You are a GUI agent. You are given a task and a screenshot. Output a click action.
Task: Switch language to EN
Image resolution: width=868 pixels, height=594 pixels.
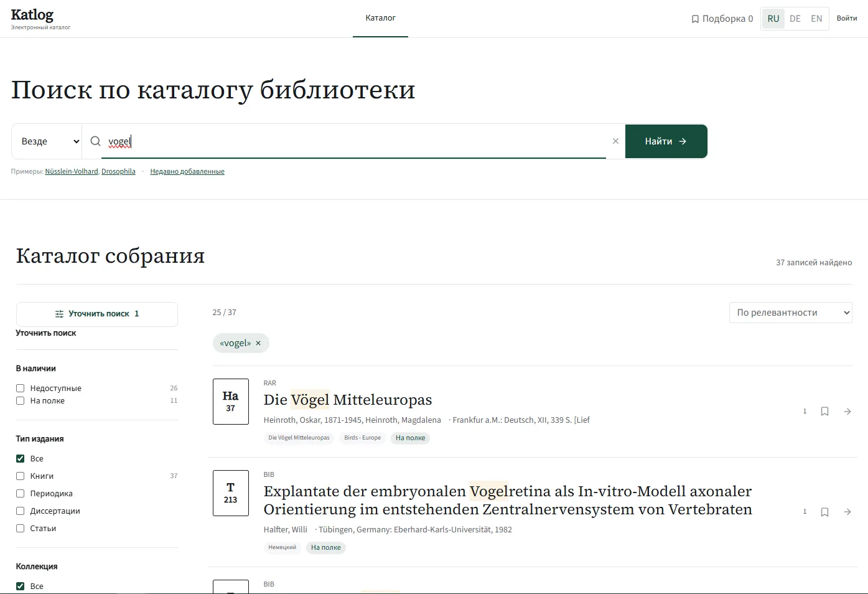pos(816,19)
